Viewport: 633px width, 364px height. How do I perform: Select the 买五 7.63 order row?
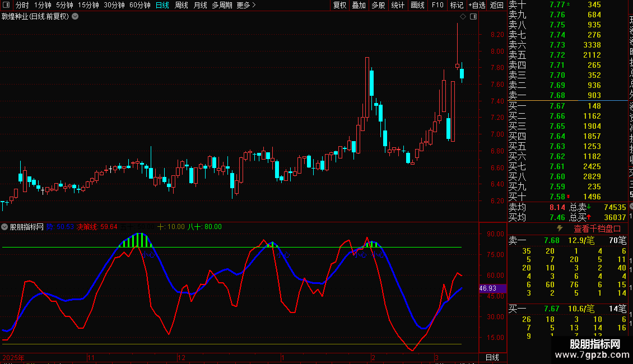tap(567, 147)
